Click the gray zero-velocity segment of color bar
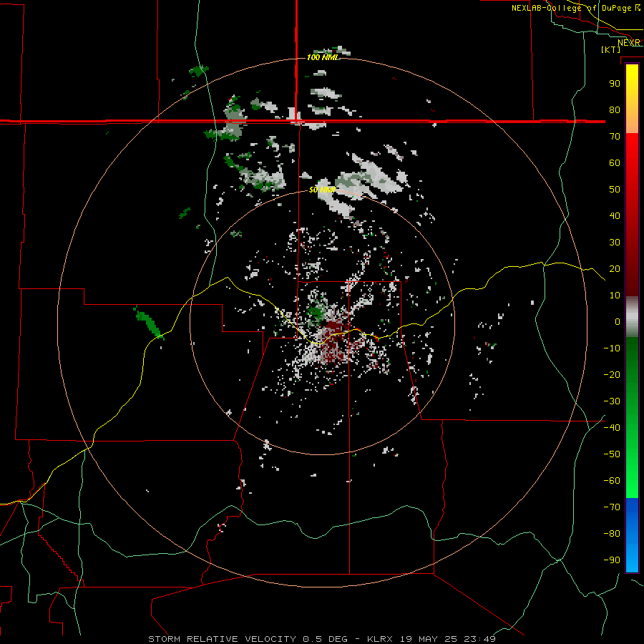 (632, 317)
